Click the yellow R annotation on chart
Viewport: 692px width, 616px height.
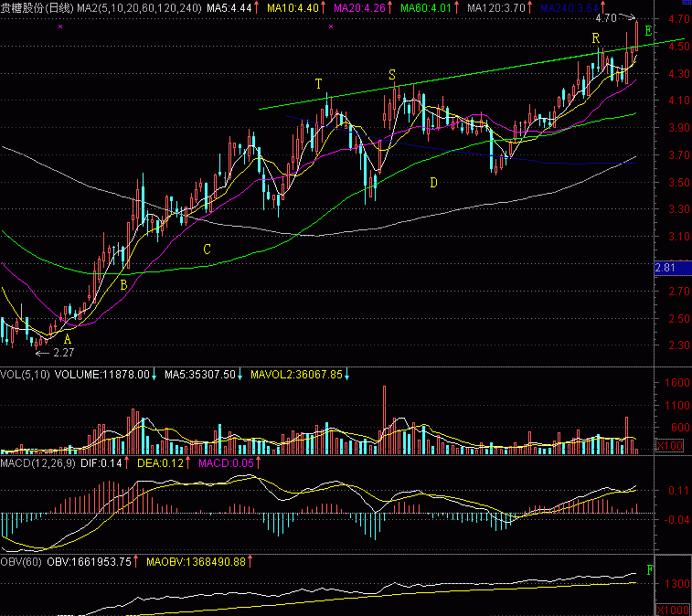tap(595, 38)
